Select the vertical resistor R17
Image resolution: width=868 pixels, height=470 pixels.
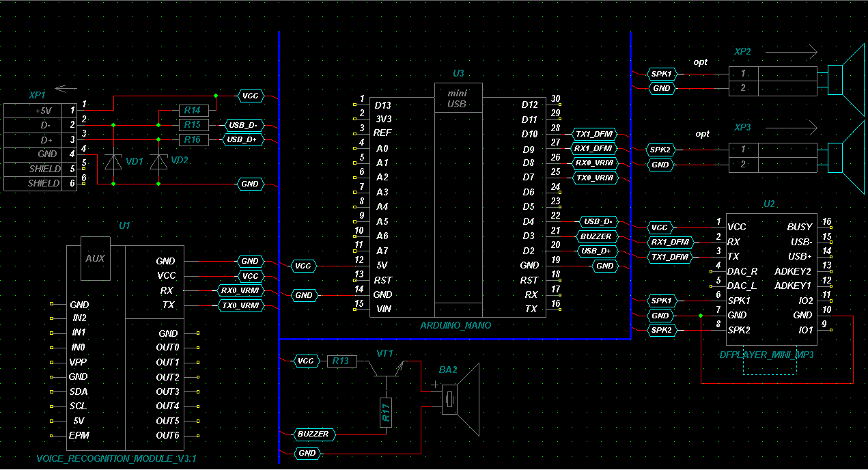pos(386,412)
